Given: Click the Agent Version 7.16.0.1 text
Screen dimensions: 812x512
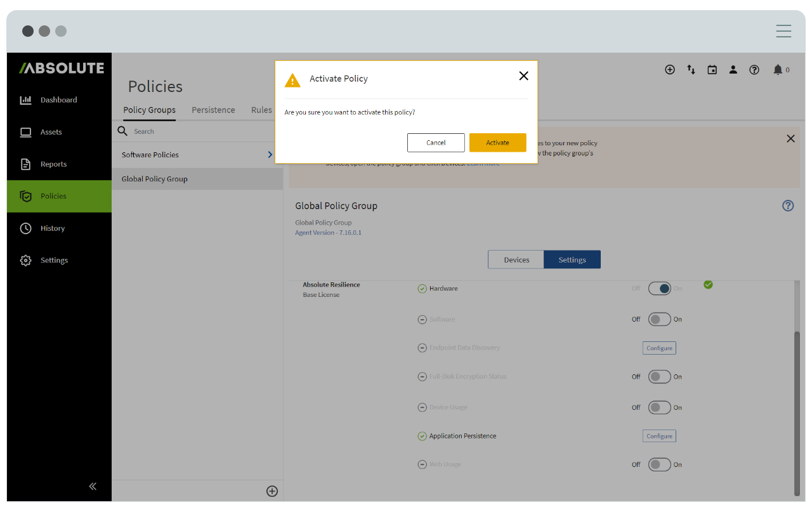Looking at the screenshot, I should [328, 233].
